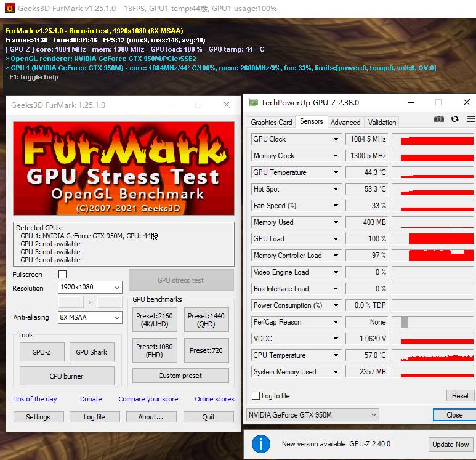Click the FurMark flame title bar icon
Image resolution: width=476 pixels, height=460 pixels.
pyautogui.click(x=9, y=8)
